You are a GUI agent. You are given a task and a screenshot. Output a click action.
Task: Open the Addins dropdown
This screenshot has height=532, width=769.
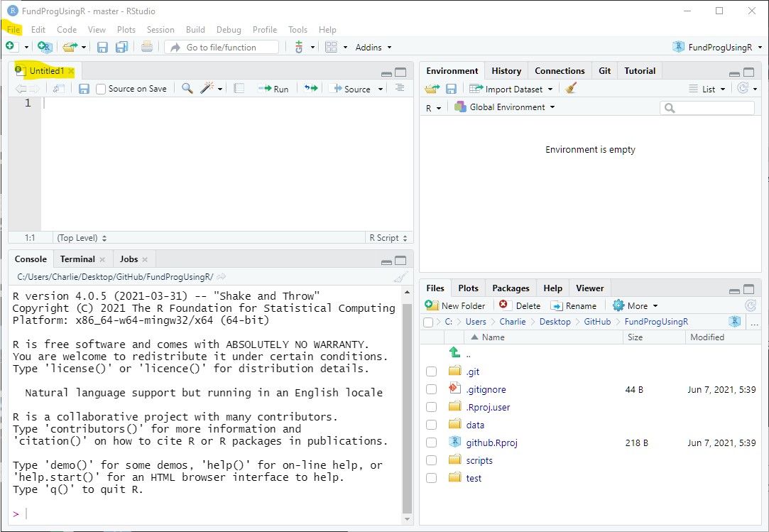(x=373, y=47)
